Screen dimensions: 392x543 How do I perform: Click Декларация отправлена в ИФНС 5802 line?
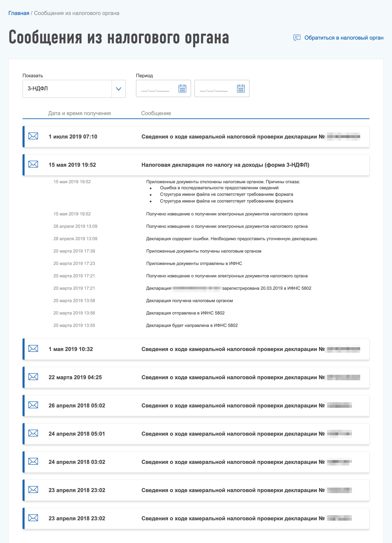point(186,313)
